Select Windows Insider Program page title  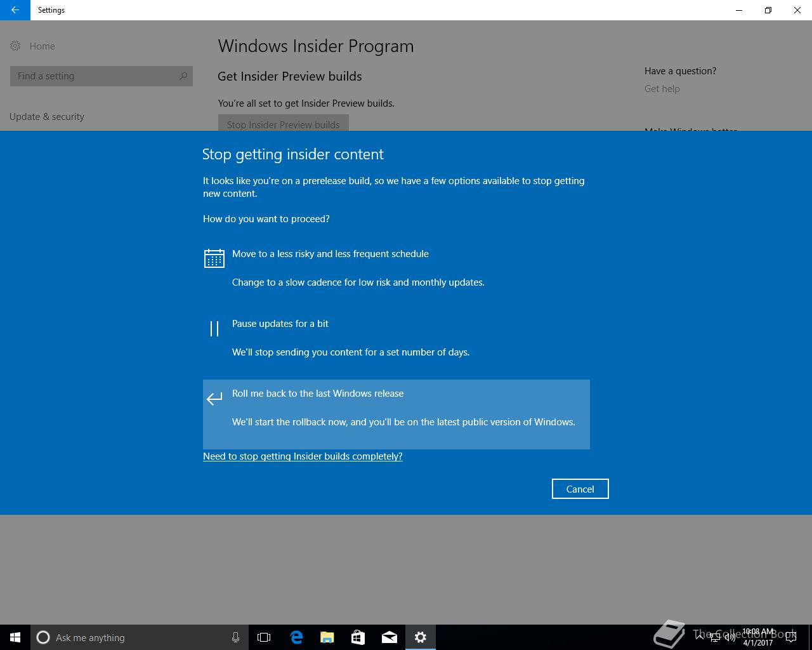point(316,46)
